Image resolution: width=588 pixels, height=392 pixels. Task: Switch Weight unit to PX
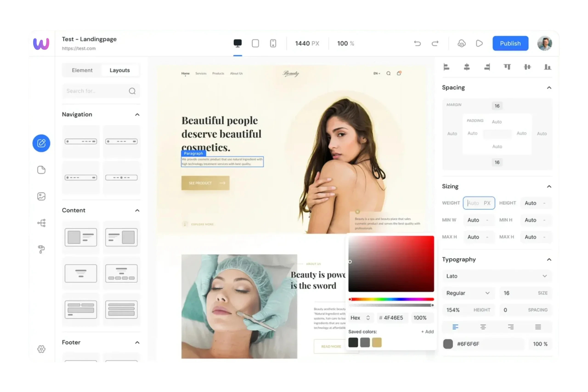coord(487,203)
